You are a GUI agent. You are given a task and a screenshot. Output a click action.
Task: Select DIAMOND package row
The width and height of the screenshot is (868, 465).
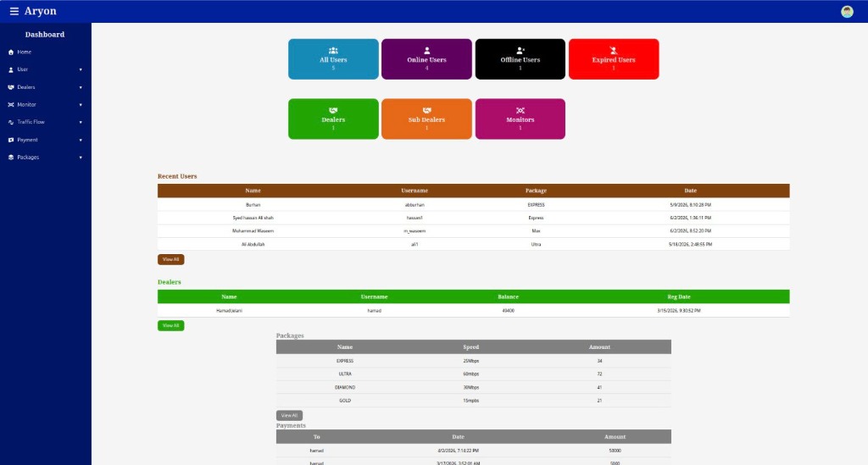pyautogui.click(x=345, y=388)
